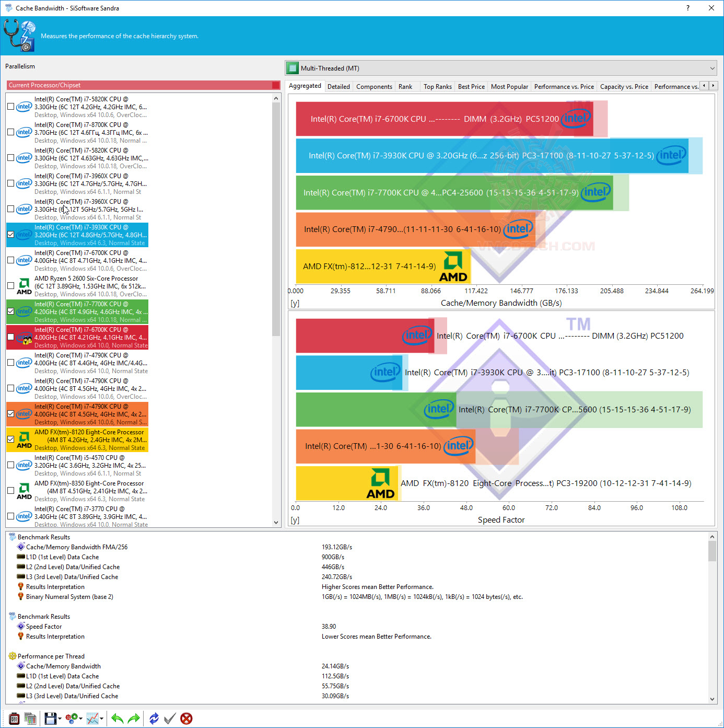Click the line graph chart icon
724x728 pixels.
click(92, 719)
